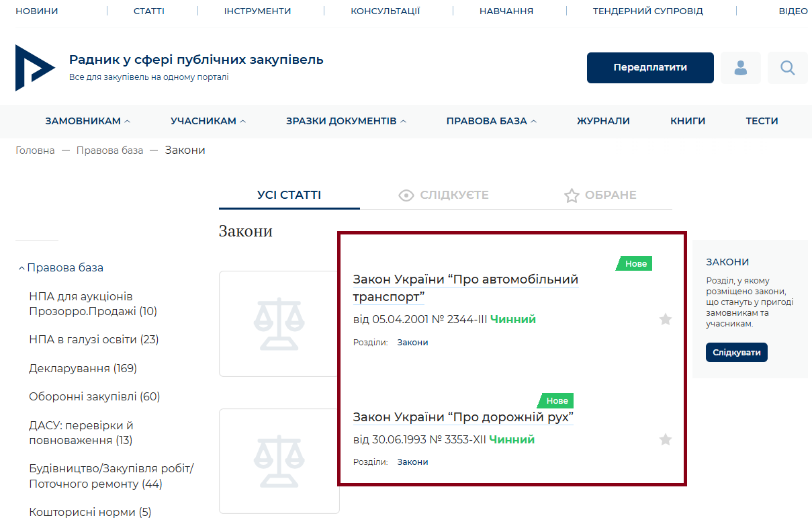
Task: Select the "Усі статті" tab
Action: point(289,195)
